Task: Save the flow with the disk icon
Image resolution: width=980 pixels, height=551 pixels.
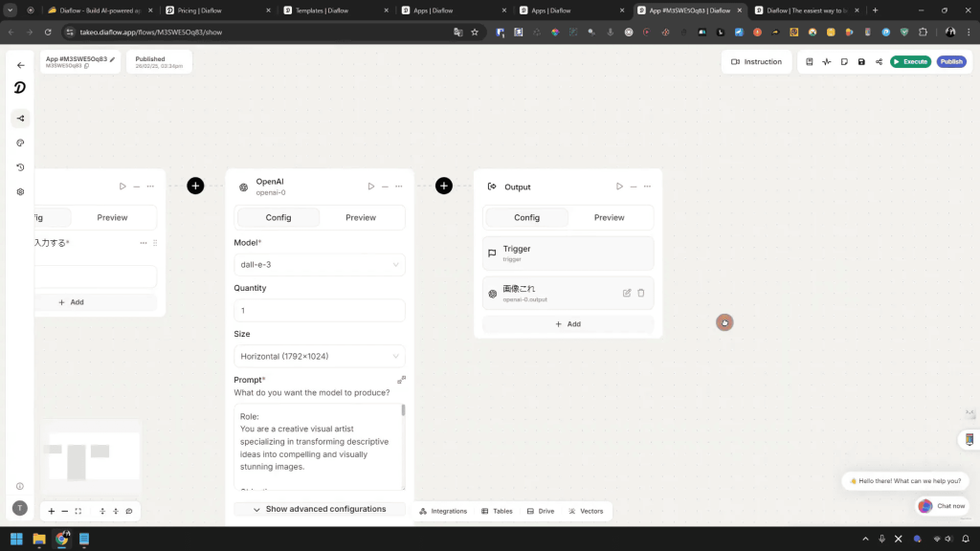Action: click(x=862, y=62)
